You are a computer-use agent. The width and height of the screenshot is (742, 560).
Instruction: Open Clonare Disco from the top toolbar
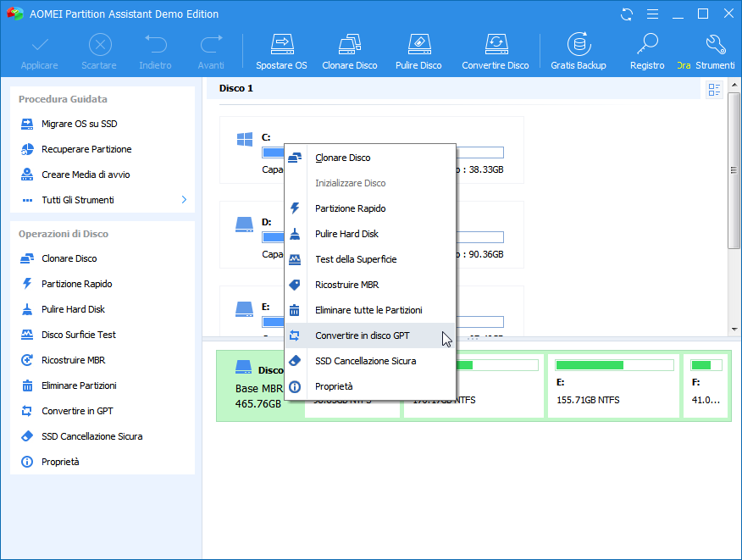(349, 45)
